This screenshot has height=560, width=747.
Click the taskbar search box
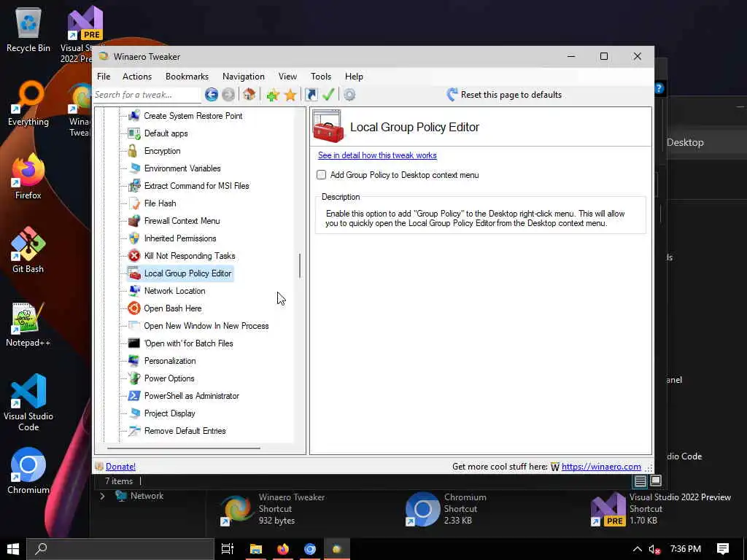tap(120, 549)
